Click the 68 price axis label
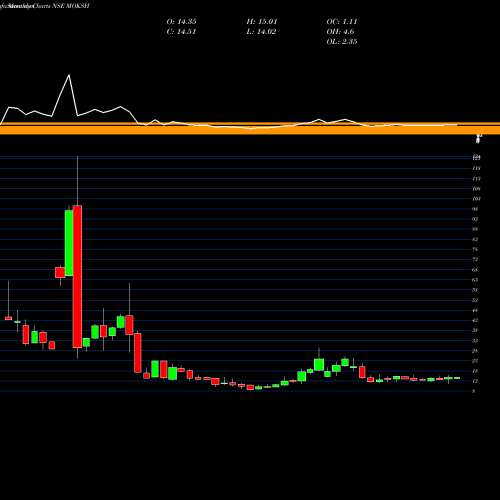The width and height of the screenshot is (500, 500). tap(476, 270)
